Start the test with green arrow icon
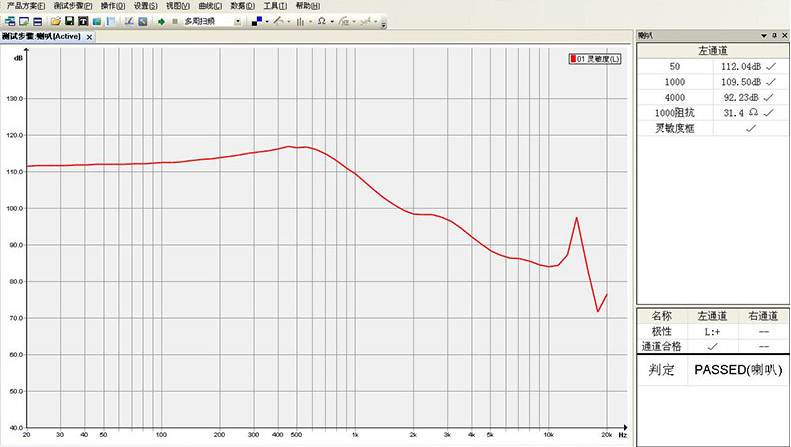This screenshot has width=791, height=447. click(x=161, y=21)
